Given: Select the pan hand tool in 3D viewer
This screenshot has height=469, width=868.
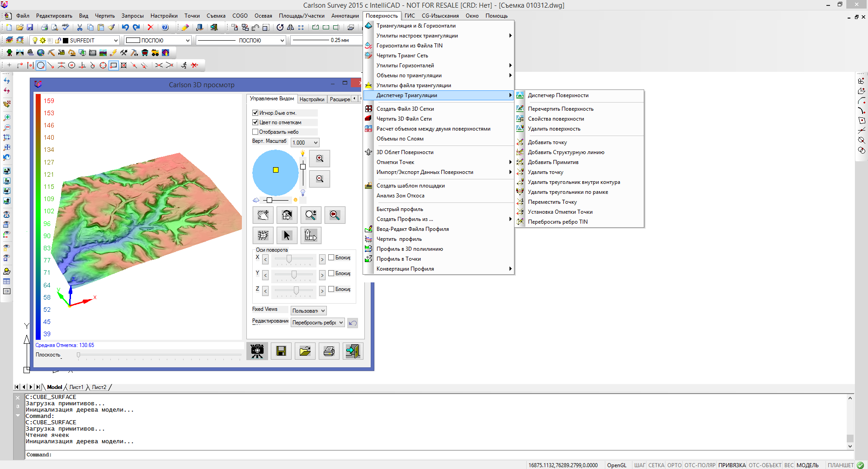Looking at the screenshot, I should [x=263, y=215].
